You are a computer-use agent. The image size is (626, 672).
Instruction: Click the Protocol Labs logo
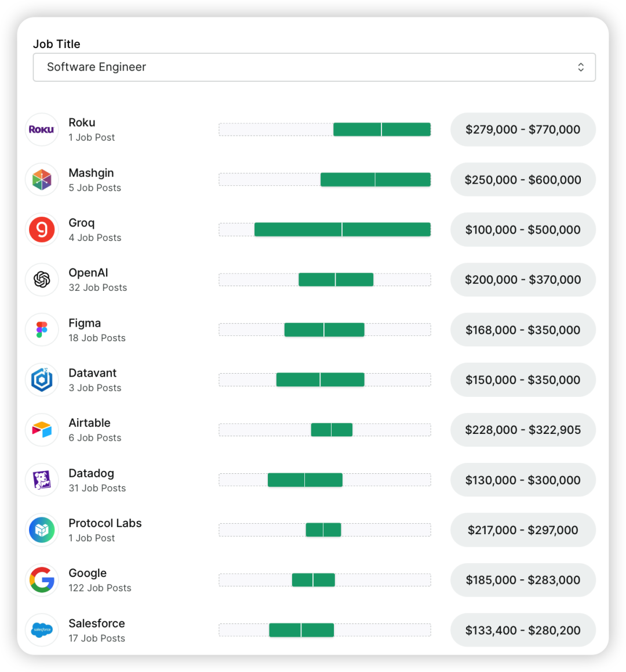[x=42, y=530]
